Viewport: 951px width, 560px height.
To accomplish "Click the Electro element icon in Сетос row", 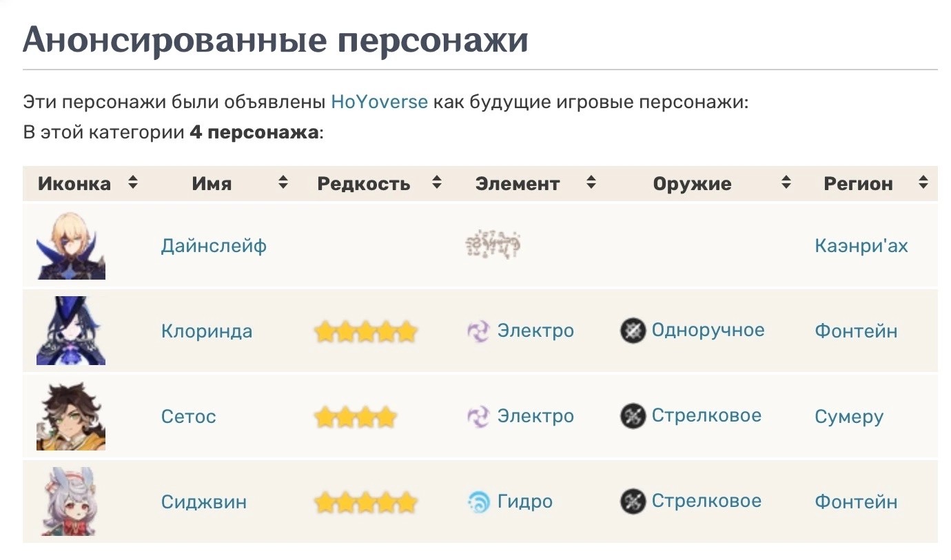I will [478, 416].
